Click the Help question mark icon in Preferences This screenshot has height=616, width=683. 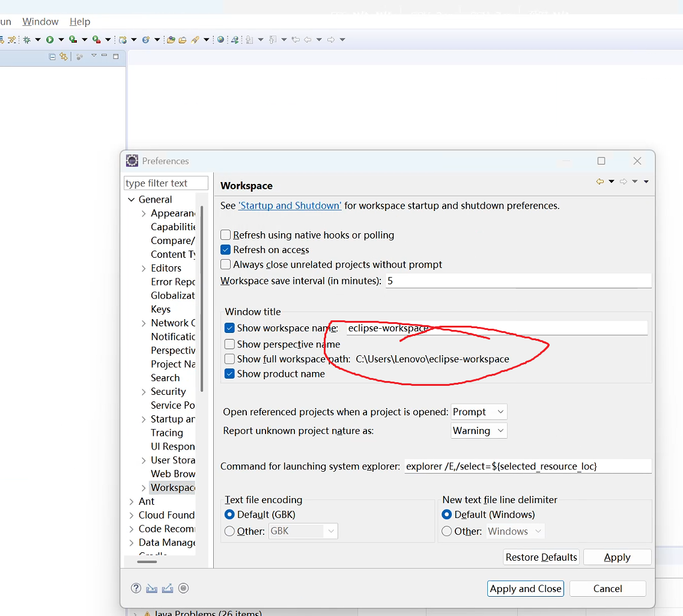[136, 588]
